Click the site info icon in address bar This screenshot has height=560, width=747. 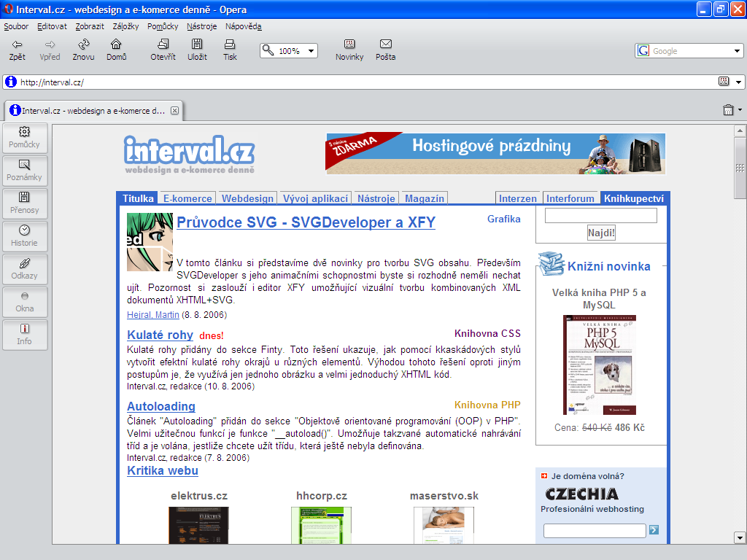click(10, 82)
